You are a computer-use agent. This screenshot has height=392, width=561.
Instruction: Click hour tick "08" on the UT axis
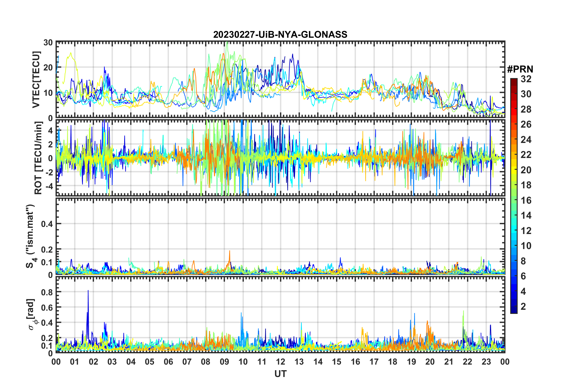pyautogui.click(x=206, y=362)
